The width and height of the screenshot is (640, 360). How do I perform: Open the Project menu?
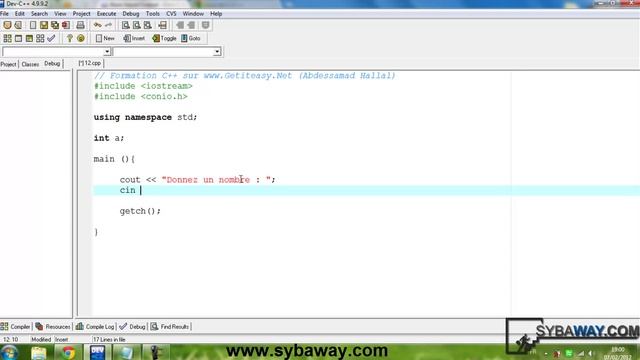click(81, 14)
